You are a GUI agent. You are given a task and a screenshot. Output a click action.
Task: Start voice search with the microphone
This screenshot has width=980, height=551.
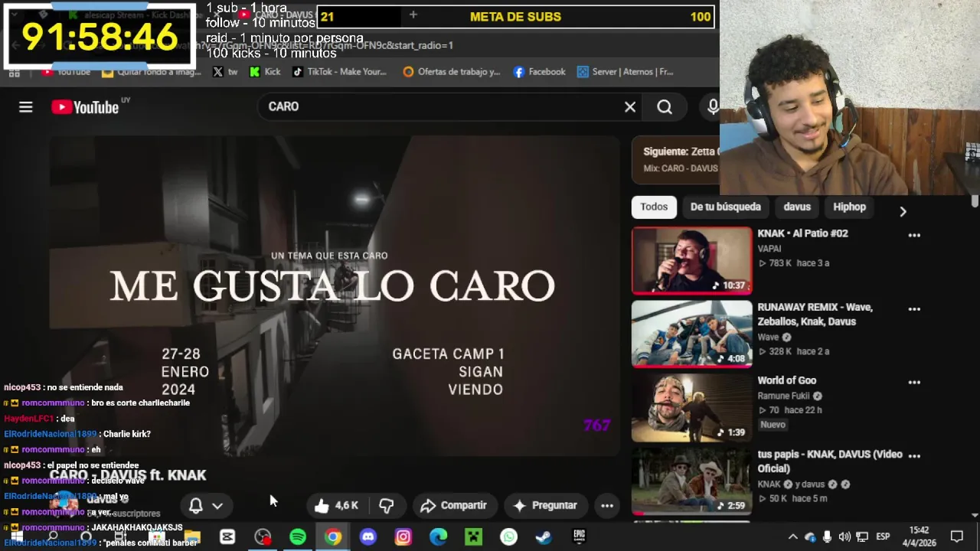712,107
